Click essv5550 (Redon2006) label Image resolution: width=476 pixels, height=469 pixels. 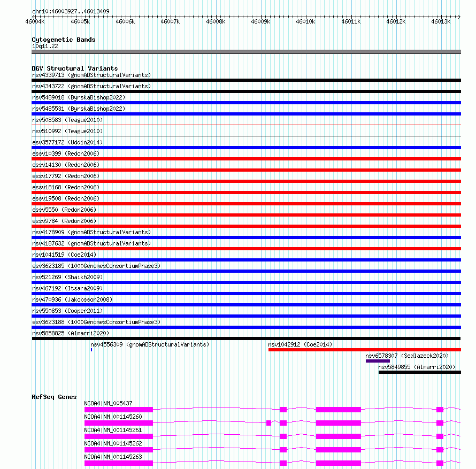click(64, 210)
